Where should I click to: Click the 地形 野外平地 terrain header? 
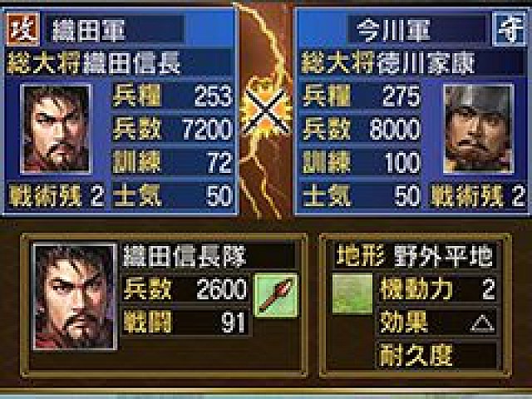point(416,256)
